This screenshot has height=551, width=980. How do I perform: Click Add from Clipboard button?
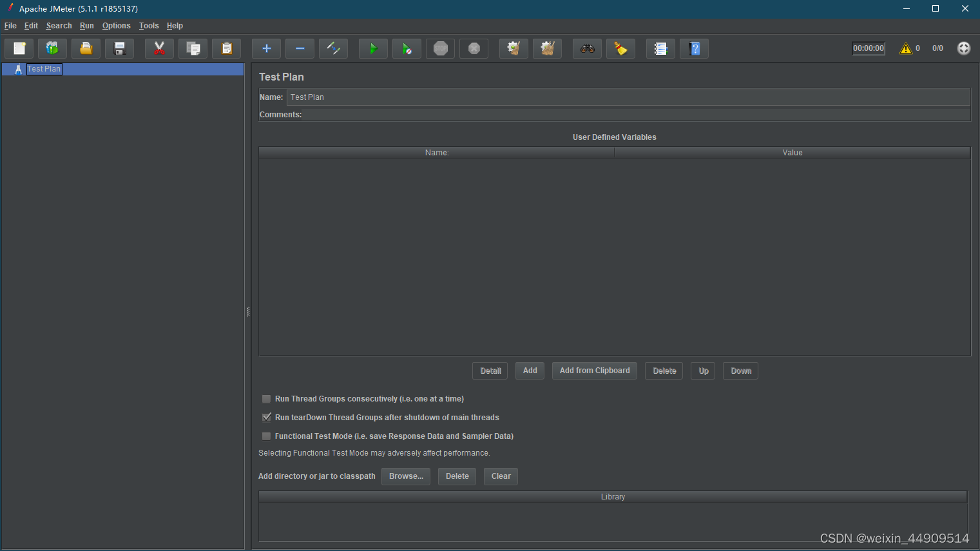pos(595,371)
